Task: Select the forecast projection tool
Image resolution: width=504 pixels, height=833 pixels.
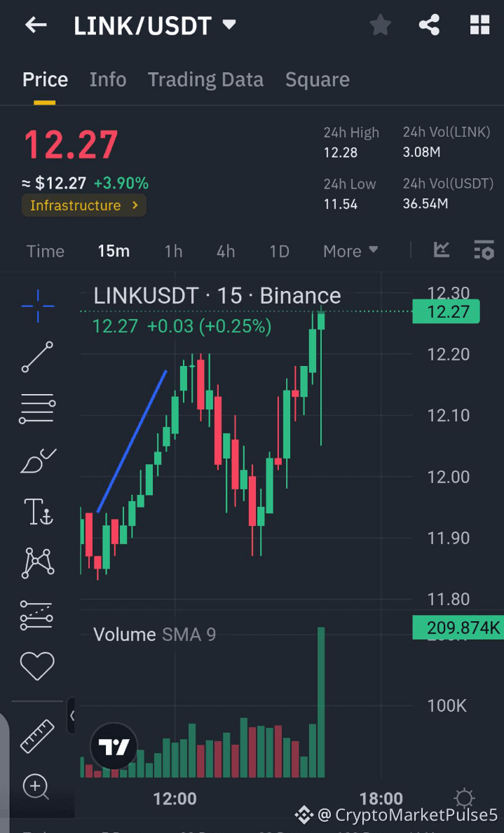Action: [x=36, y=615]
